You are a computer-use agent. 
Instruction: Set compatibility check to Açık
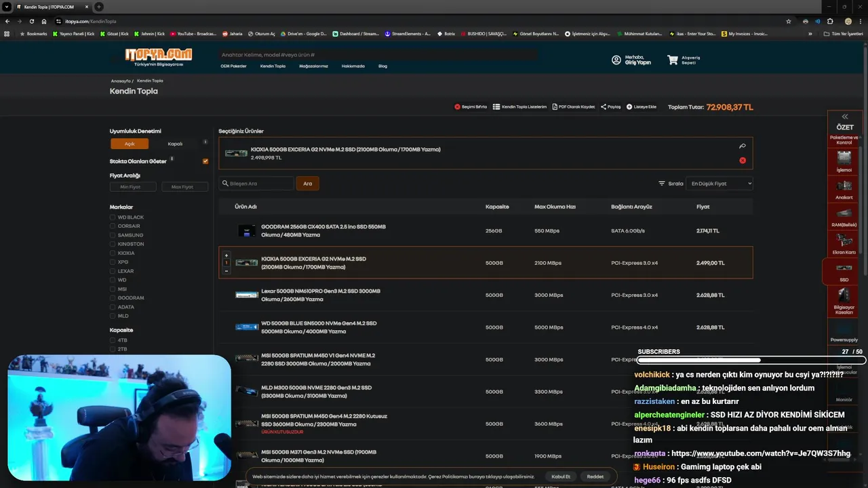(130, 144)
